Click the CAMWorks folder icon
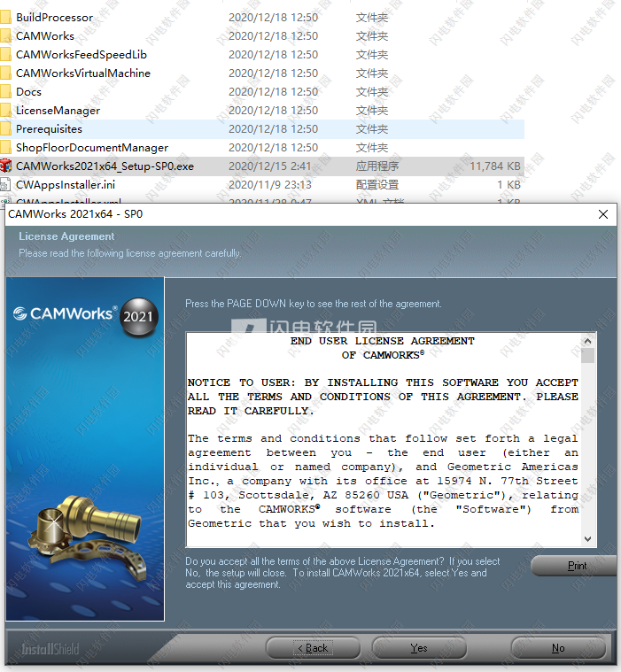Image resolution: width=621 pixels, height=672 pixels. pos(5,35)
